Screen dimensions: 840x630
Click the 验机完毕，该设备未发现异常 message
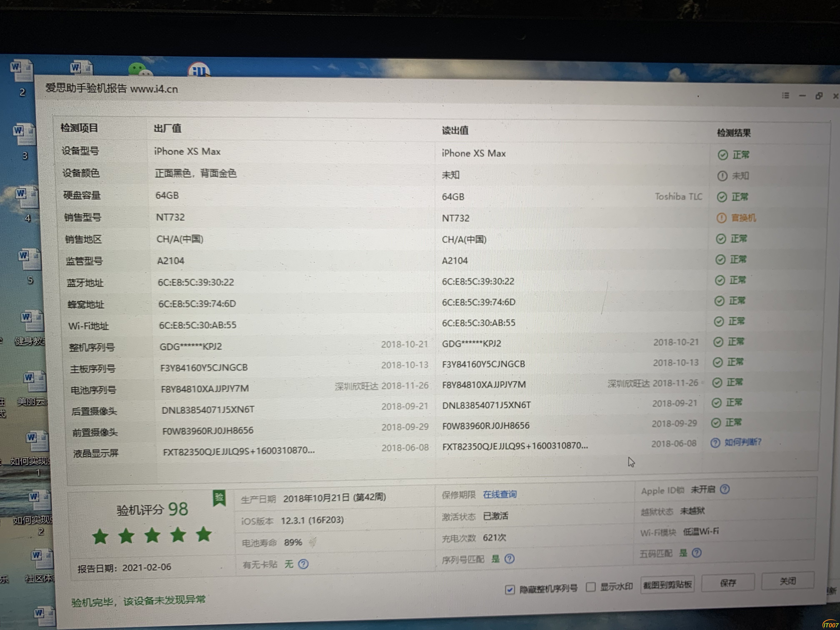[x=139, y=601]
